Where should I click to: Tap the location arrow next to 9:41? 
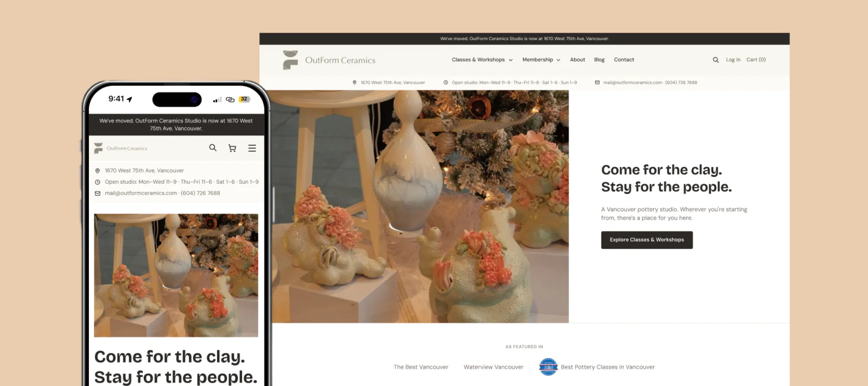pyautogui.click(x=130, y=99)
